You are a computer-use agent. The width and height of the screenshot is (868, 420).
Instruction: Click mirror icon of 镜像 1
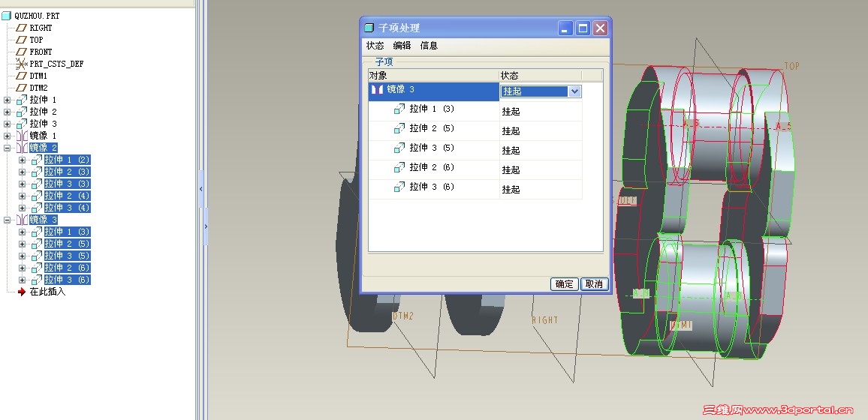coord(22,136)
